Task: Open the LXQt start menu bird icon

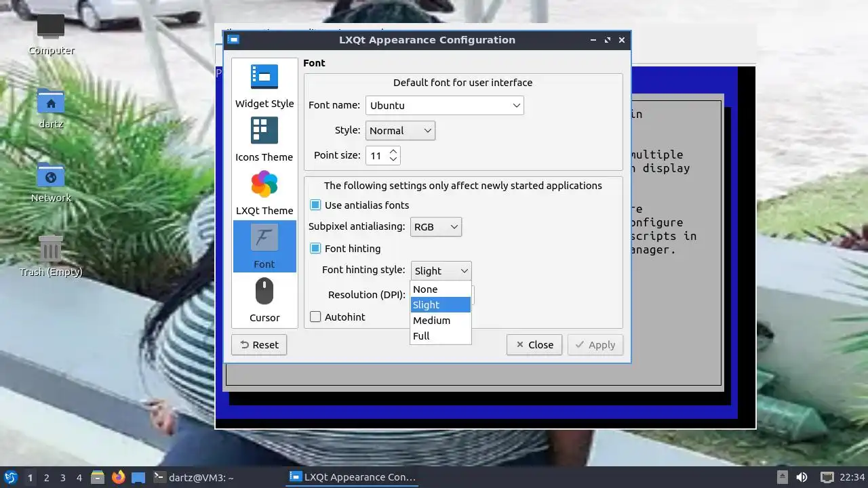Action: [11, 477]
